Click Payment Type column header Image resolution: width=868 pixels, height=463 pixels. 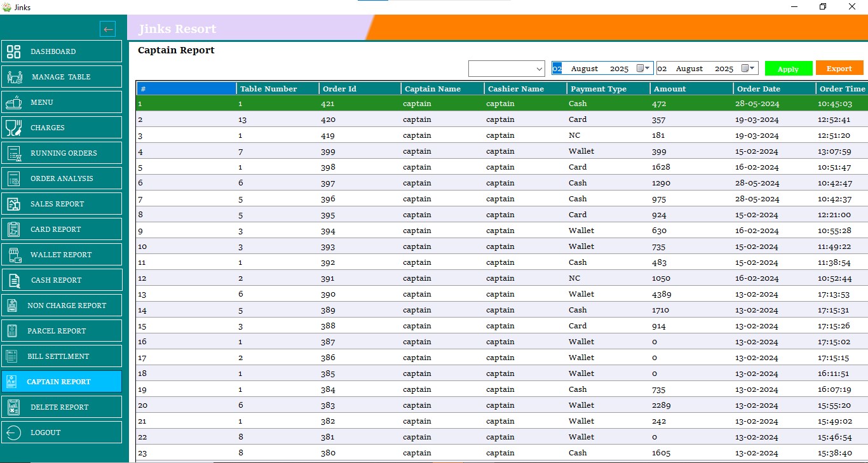pyautogui.click(x=608, y=89)
